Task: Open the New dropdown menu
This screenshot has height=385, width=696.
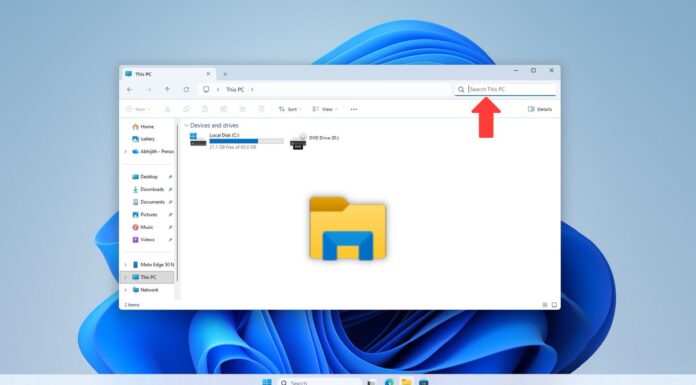Action: (138, 109)
